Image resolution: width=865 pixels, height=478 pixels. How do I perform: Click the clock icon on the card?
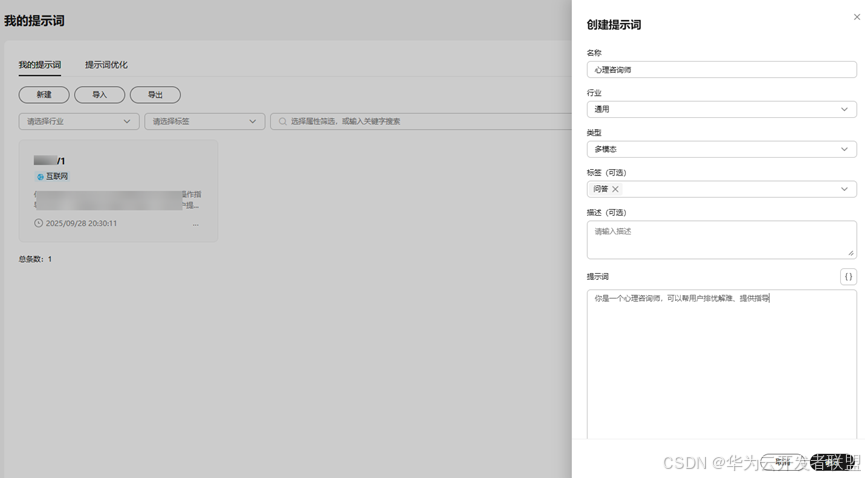tap(39, 223)
